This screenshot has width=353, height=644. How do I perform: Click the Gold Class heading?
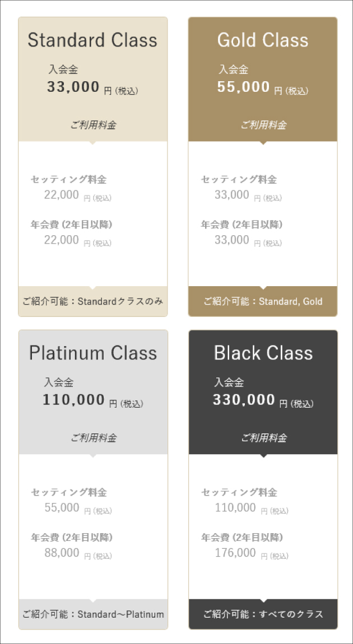click(262, 40)
